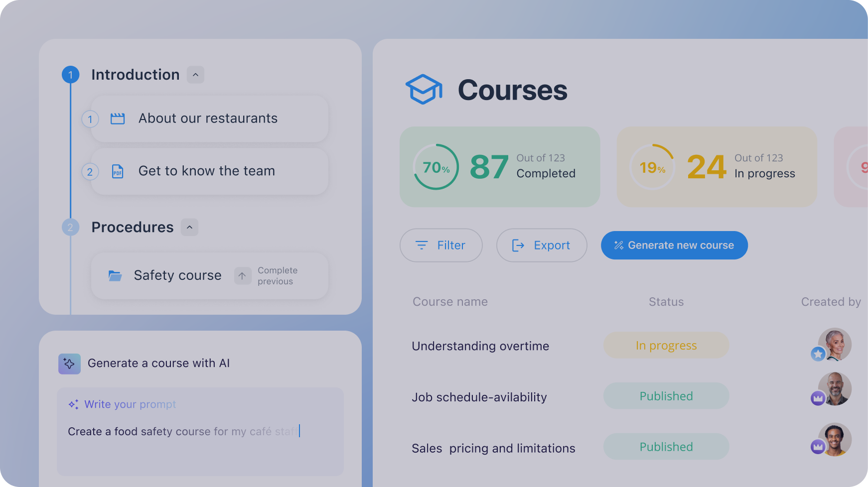
Task: Open the Safety course item
Action: tap(210, 276)
